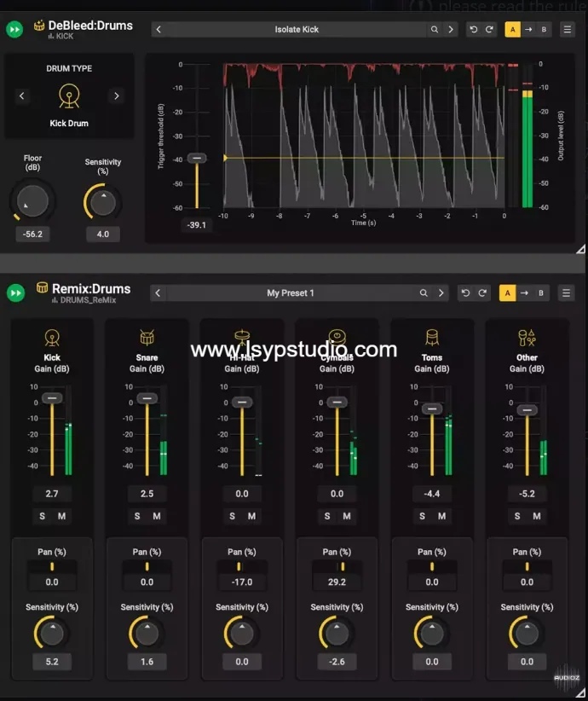Switch to next drum type
The image size is (588, 701).
117,96
